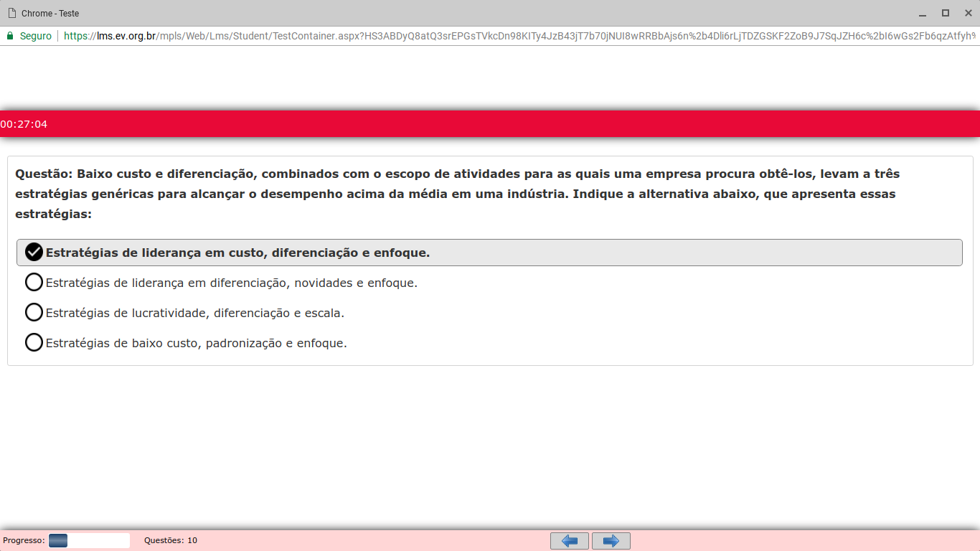The image size is (980, 551).
Task: Click the 'Seguro' security label
Action: pyautogui.click(x=36, y=35)
